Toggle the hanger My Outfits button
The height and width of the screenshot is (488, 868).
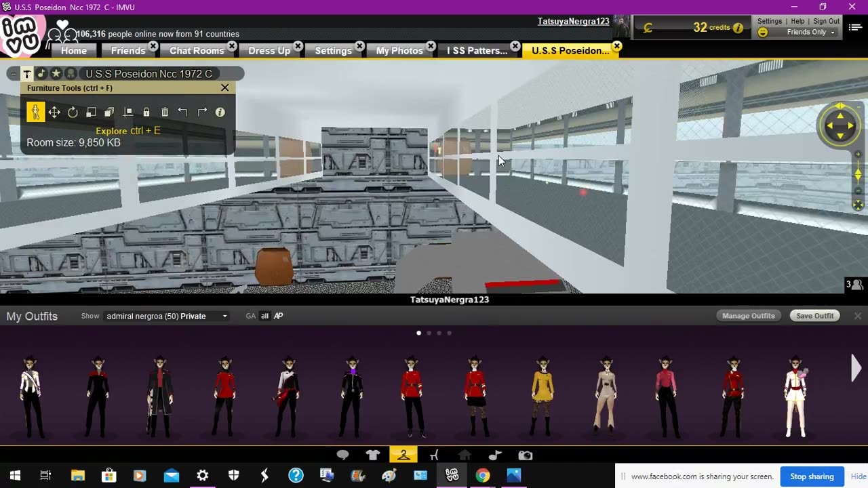403,455
